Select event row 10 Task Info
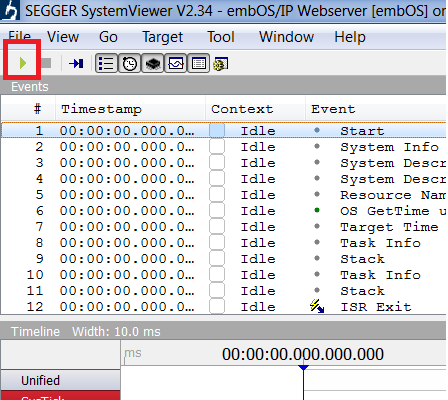Viewport: 448px width, 400px height. 224,274
